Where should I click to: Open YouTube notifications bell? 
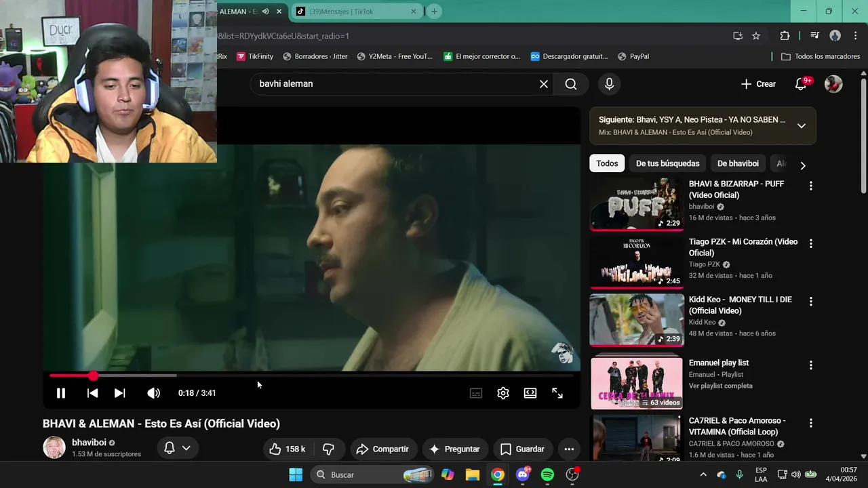coord(801,84)
